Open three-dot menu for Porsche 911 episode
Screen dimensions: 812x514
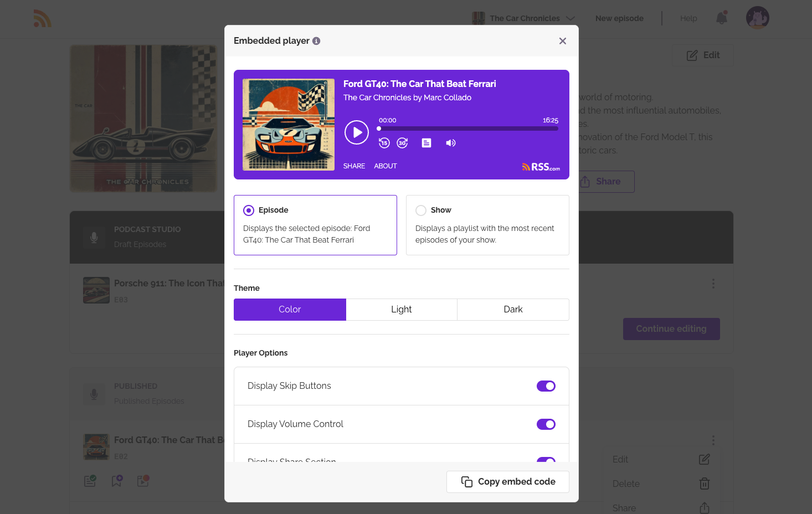[x=713, y=284]
